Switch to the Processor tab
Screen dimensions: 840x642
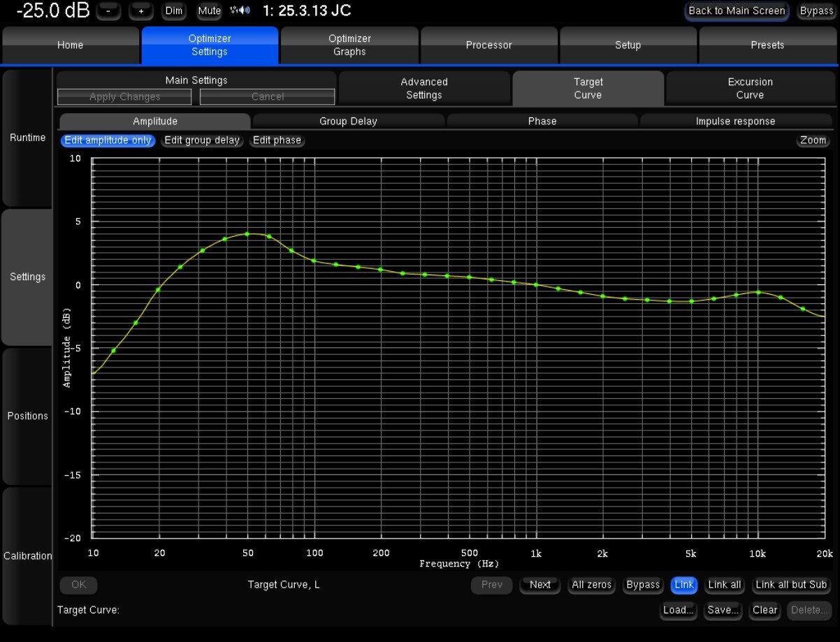click(x=488, y=45)
